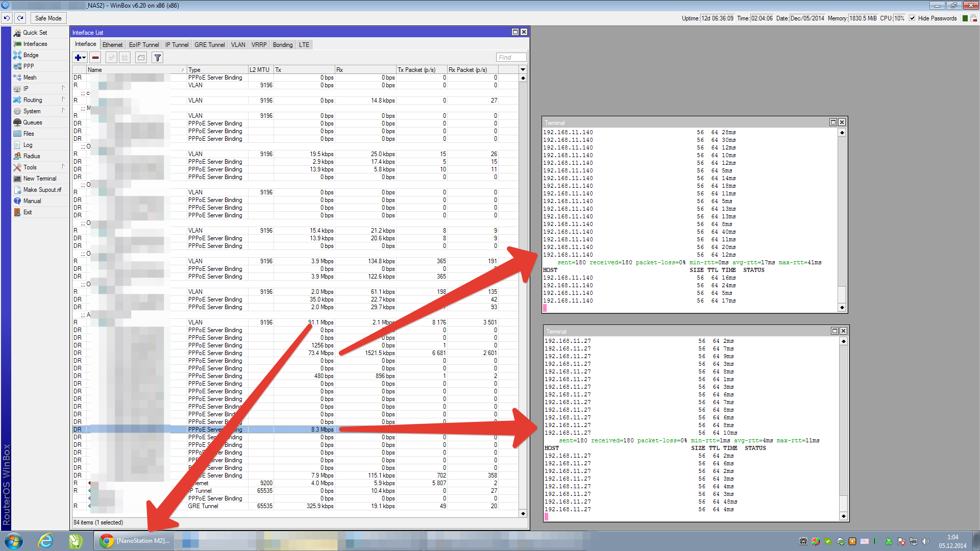Click the Undo arrow icon
The height and width of the screenshot is (551, 980).
coord(7,18)
